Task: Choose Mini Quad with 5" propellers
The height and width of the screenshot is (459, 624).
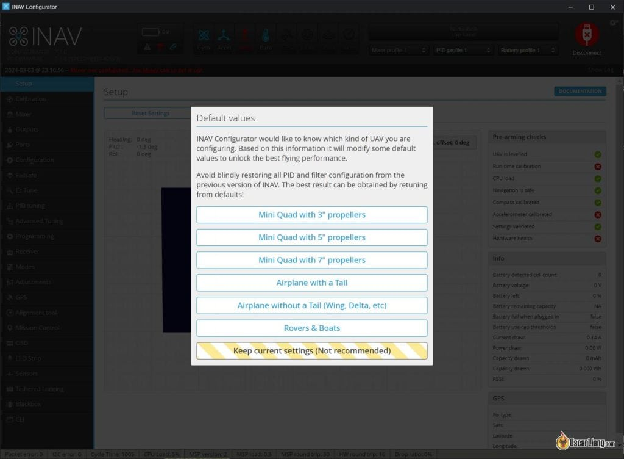Action: [x=312, y=238]
